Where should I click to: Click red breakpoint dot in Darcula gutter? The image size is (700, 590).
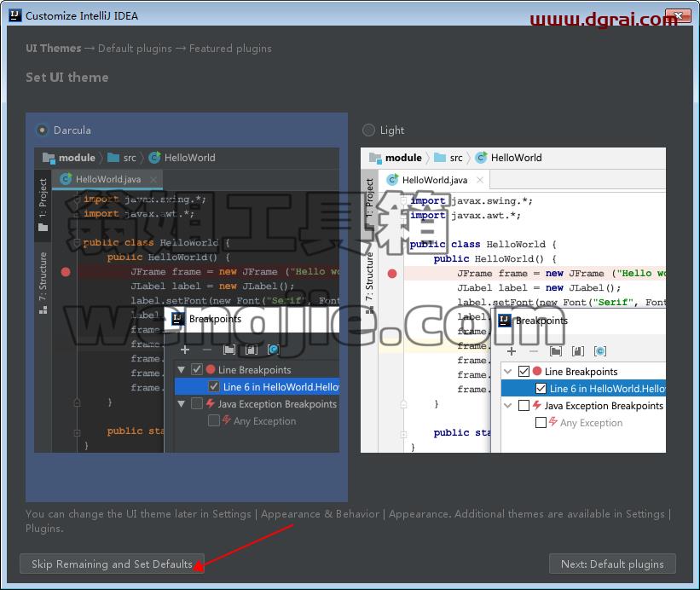pyautogui.click(x=66, y=272)
